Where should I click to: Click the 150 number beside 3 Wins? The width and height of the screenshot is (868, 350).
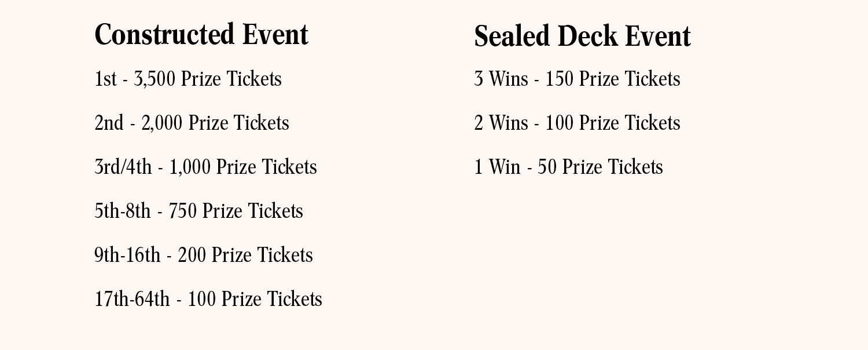[x=560, y=79]
